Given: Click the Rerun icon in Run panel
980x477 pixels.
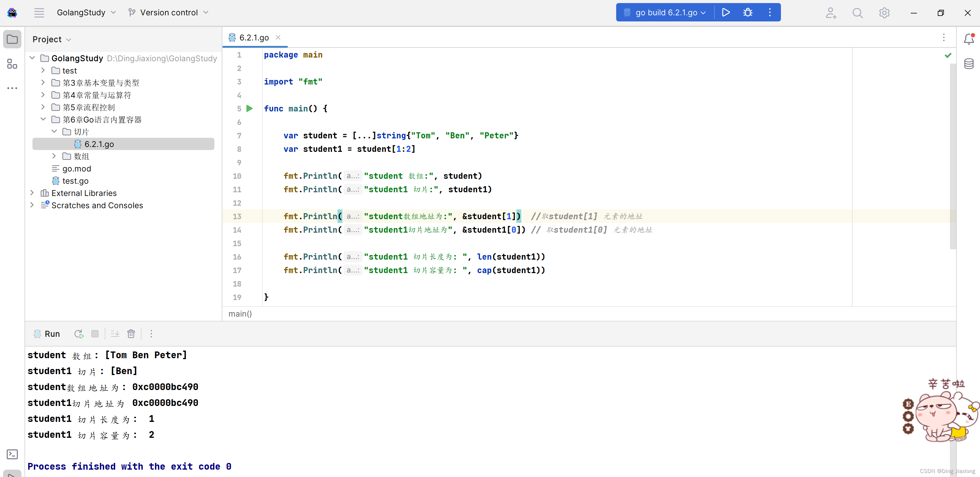Looking at the screenshot, I should tap(79, 334).
